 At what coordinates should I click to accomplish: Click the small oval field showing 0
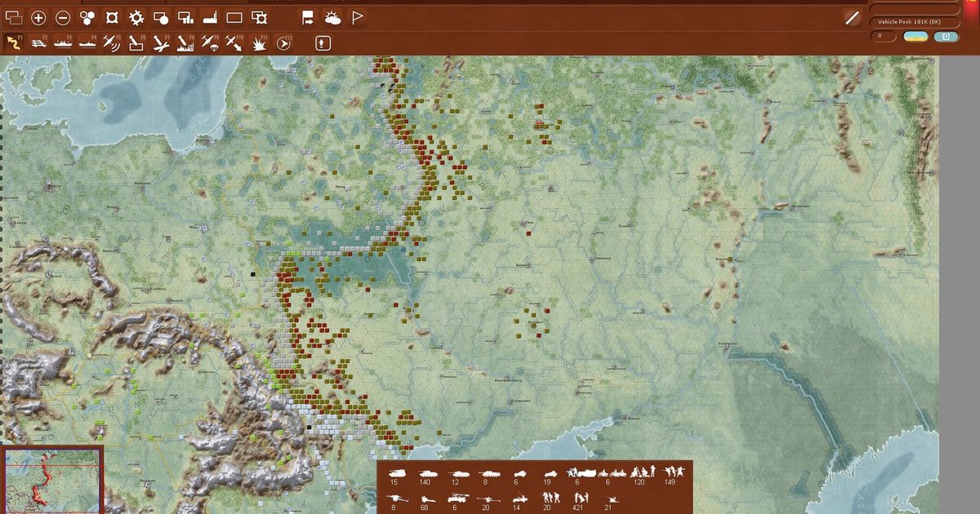point(882,36)
